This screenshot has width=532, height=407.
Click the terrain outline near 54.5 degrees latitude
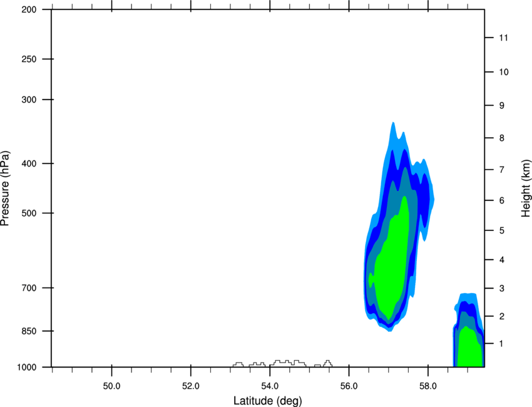pos(288,363)
